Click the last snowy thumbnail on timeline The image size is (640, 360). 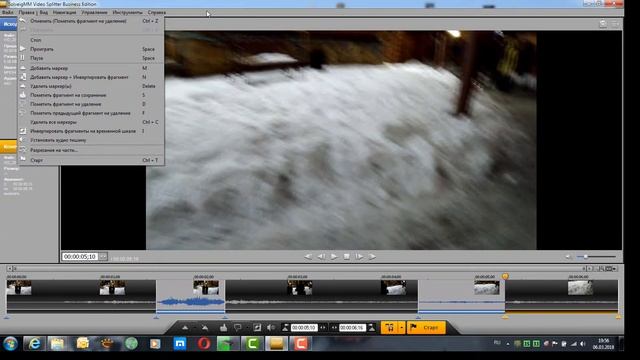pyautogui.click(x=580, y=288)
